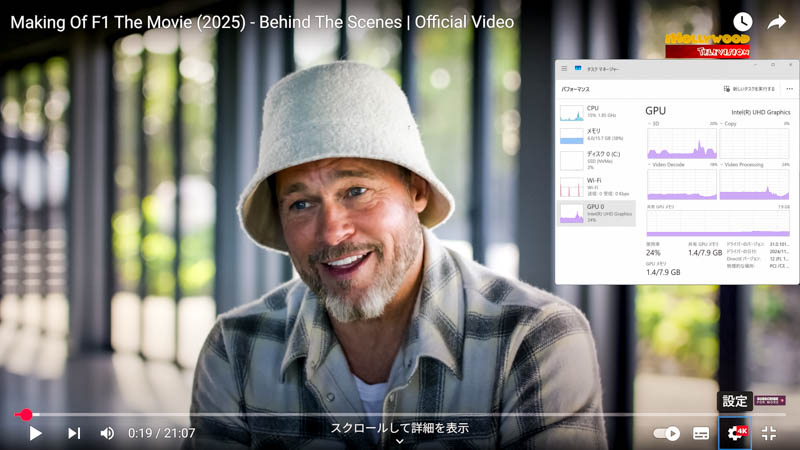
Task: Exit full screen mode
Action: (x=769, y=434)
